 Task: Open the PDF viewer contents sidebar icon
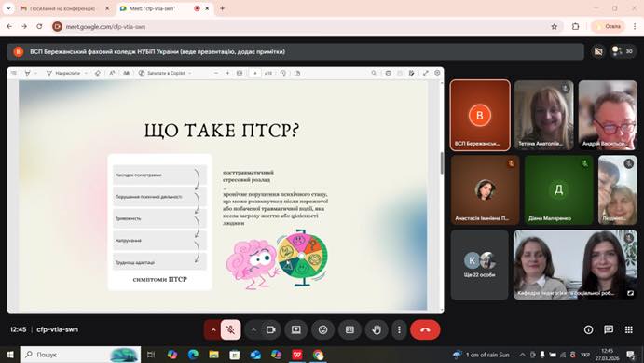pos(14,73)
